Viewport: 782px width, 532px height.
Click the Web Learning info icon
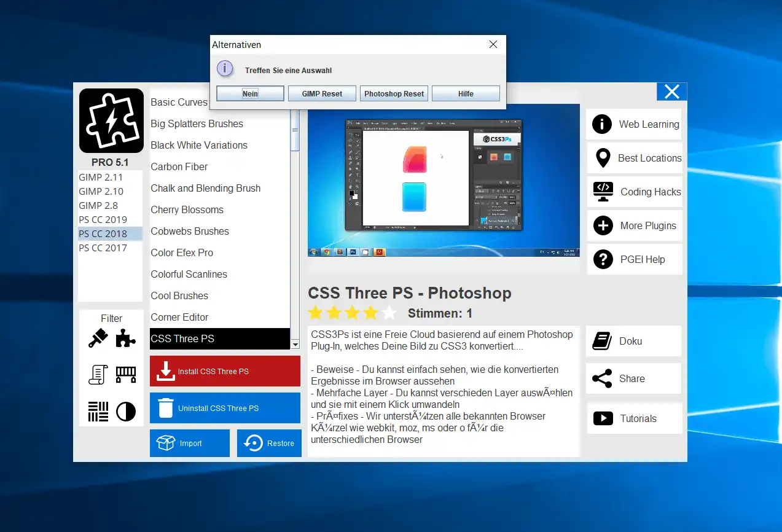602,124
